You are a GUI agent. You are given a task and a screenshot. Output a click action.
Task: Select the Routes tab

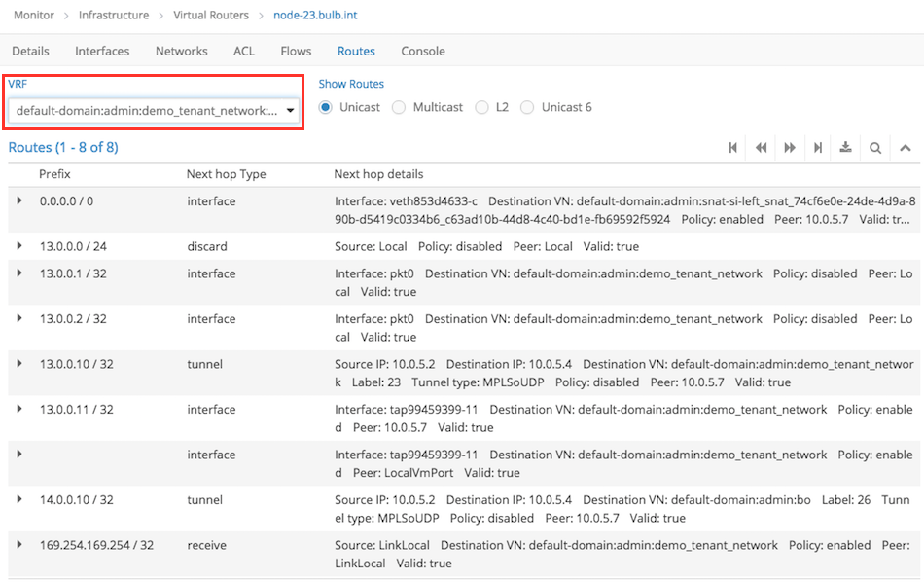tap(356, 51)
